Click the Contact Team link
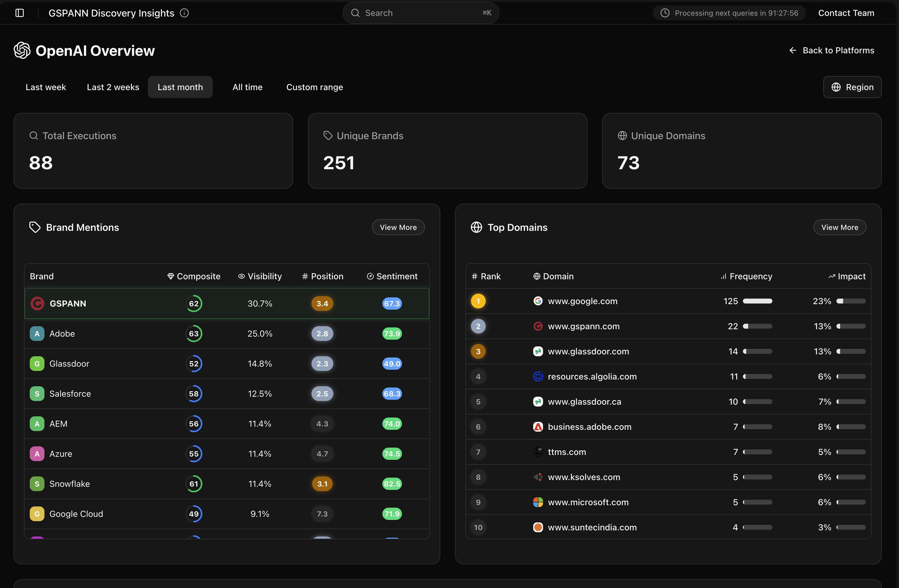Viewport: 899px width, 588px height. (846, 13)
